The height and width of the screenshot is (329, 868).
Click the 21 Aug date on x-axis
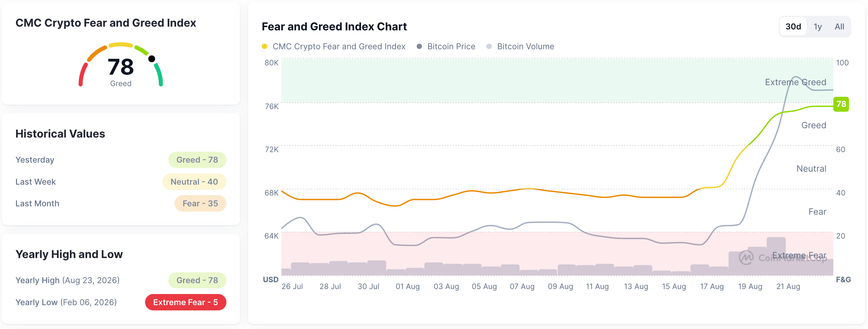pyautogui.click(x=788, y=286)
